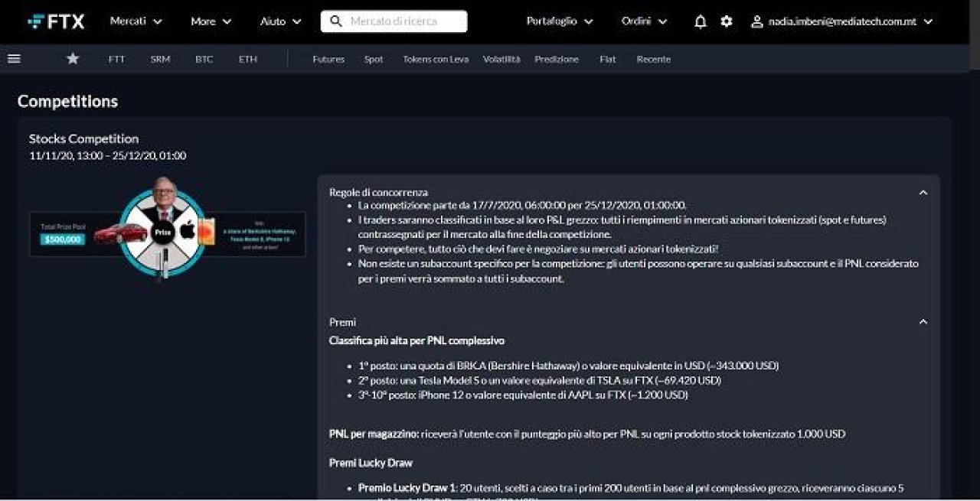Click the FTX logo
The width and height of the screenshot is (980, 501).
point(56,21)
